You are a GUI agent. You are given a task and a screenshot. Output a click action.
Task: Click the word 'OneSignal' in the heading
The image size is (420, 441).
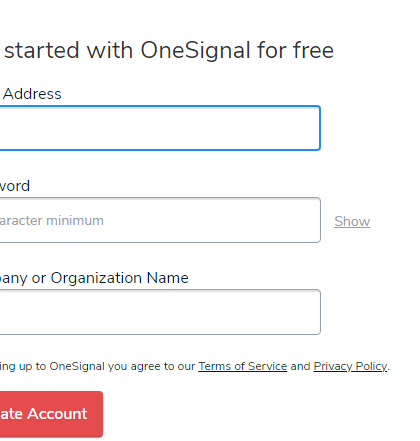coord(195,51)
